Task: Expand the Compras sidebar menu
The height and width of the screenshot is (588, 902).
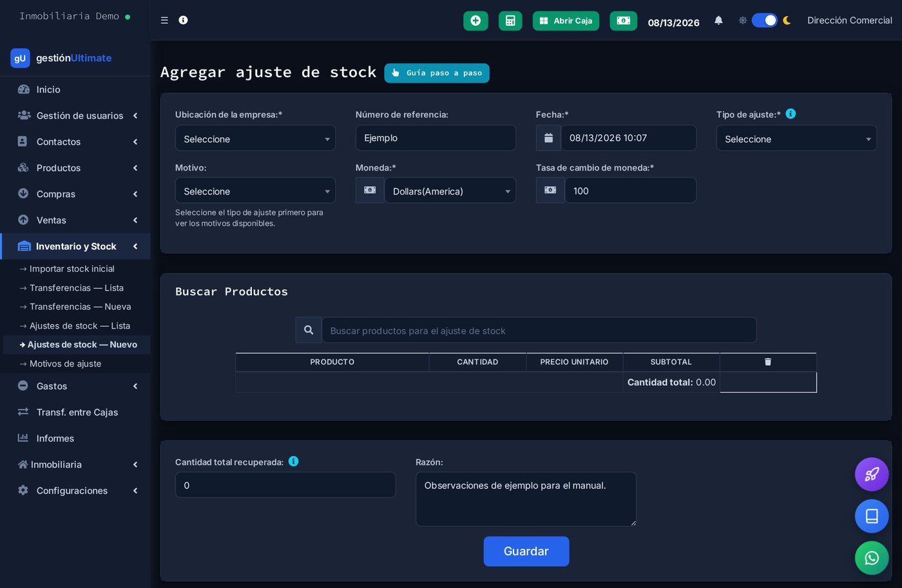Action: (75, 194)
